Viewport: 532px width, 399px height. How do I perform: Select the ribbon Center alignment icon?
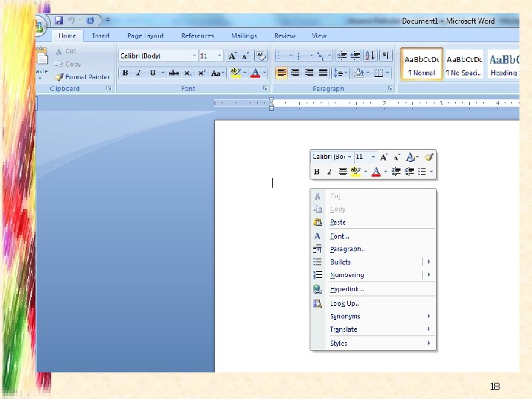[295, 73]
